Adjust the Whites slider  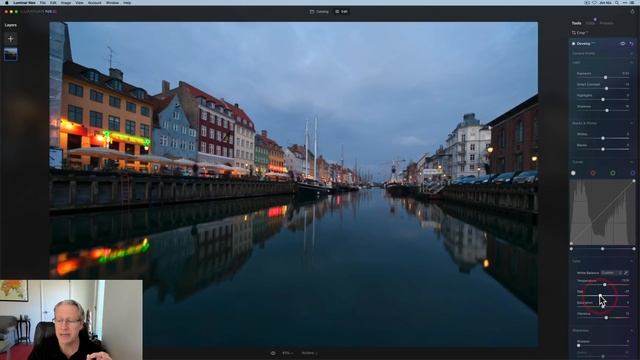603,138
